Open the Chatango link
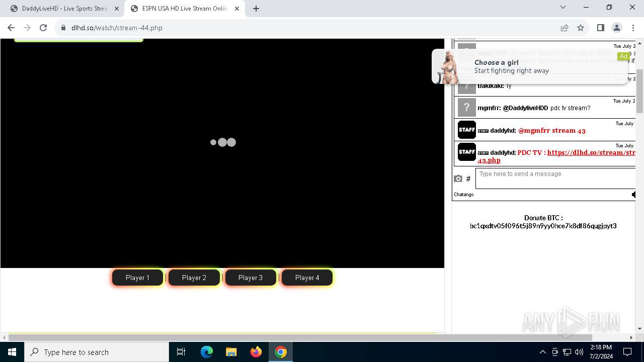Image resolution: width=644 pixels, height=362 pixels. pos(463,195)
